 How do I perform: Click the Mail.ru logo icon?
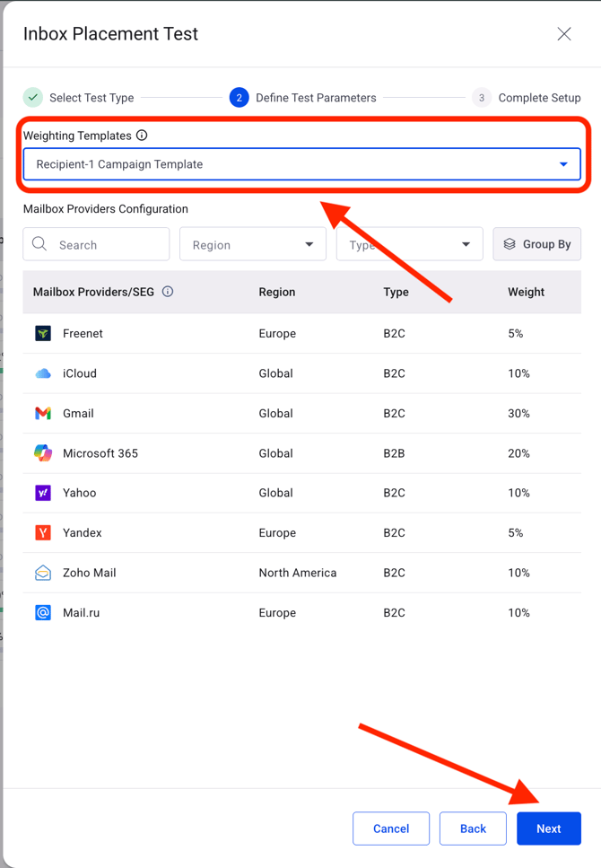pos(43,613)
